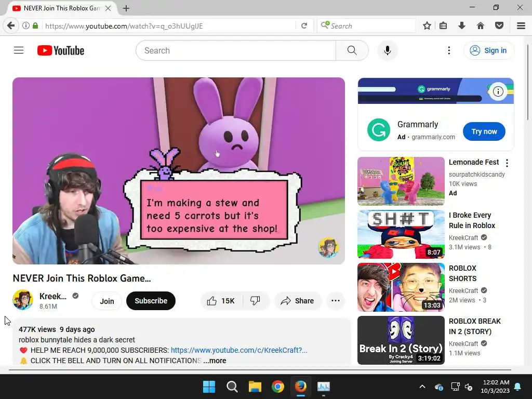Select the NEVER Join This Roblox Game tab
This screenshot has height=399, width=532.
(61, 8)
